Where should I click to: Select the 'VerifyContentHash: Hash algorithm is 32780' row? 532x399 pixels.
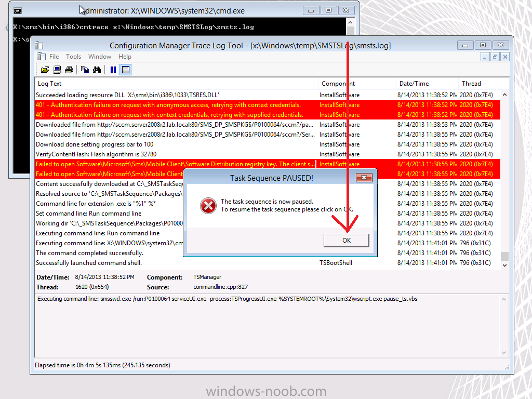pyautogui.click(x=268, y=154)
